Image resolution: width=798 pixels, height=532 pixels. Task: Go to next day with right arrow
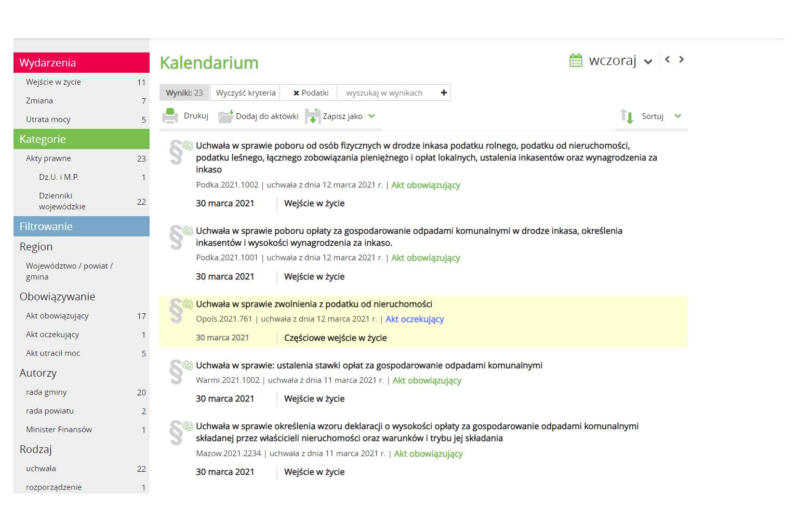pyautogui.click(x=682, y=59)
